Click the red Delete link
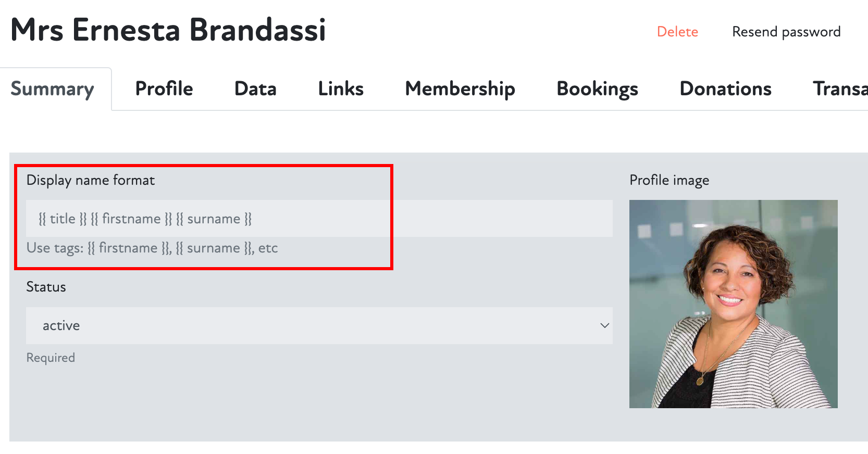This screenshot has height=454, width=868. 677,32
